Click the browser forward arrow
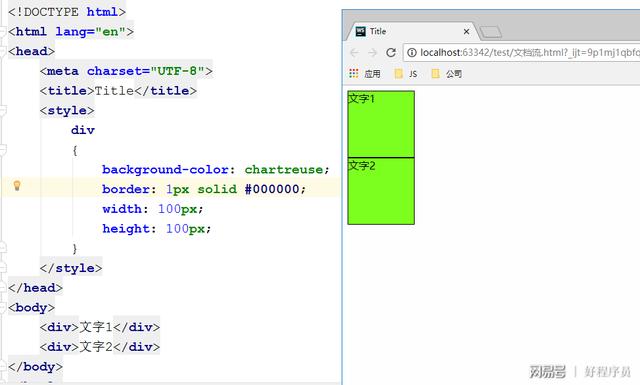Image resolution: width=640 pixels, height=385 pixels. pos(372,53)
